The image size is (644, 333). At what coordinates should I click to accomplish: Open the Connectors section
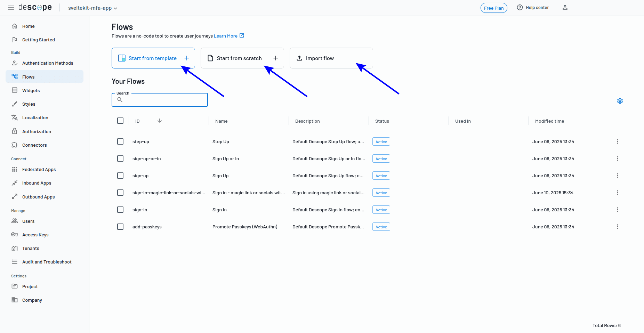(x=34, y=145)
